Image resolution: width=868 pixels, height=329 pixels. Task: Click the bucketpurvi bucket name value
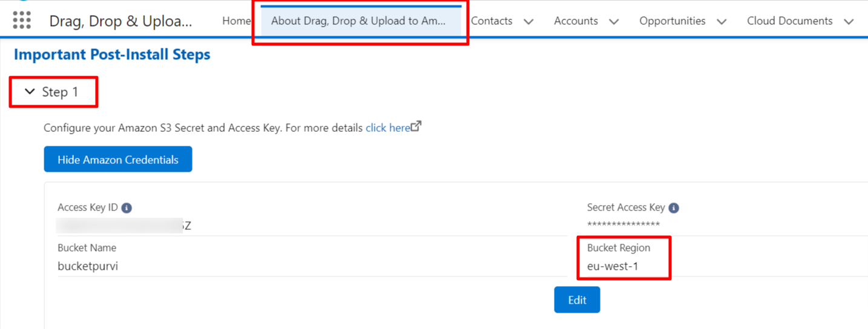[x=88, y=266]
